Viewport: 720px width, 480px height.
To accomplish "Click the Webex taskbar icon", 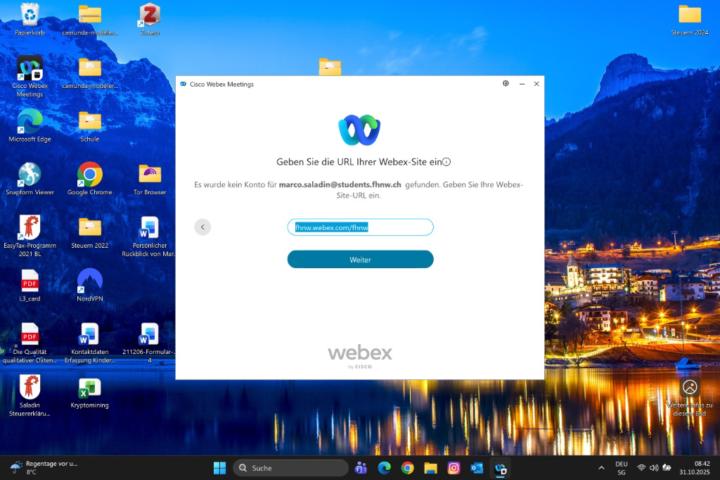I will coord(500,469).
